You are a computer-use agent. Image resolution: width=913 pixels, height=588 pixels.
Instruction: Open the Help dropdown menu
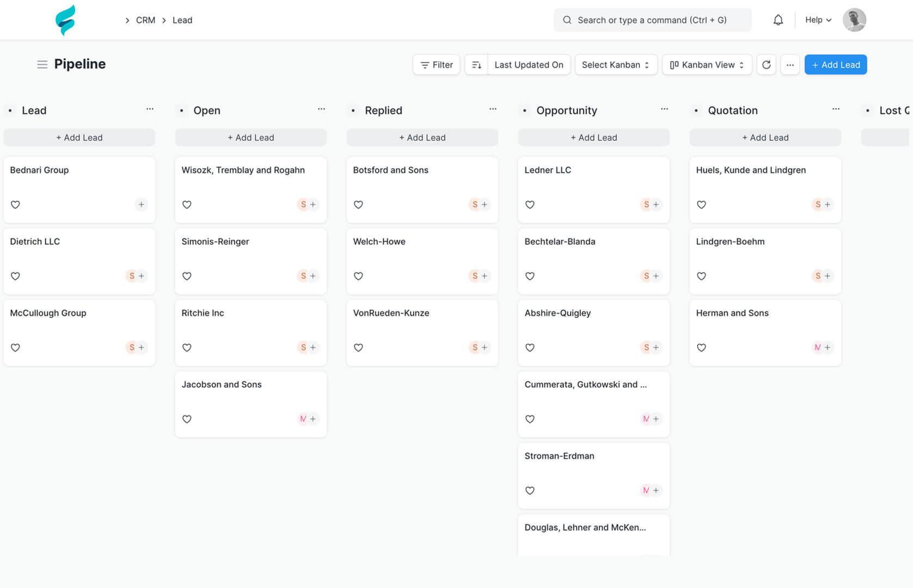point(818,20)
